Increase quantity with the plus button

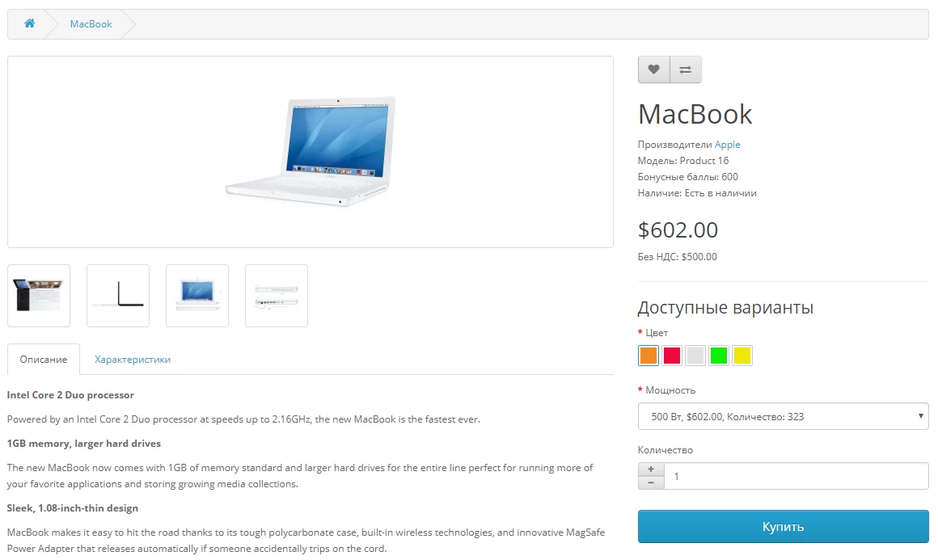651,469
